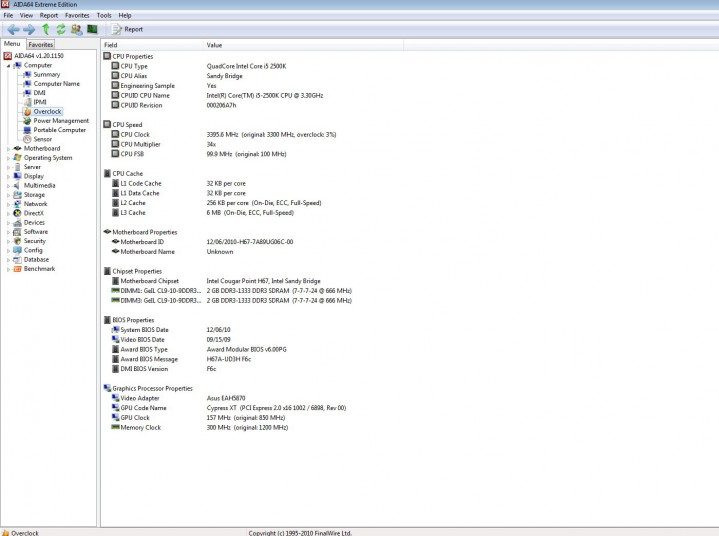Click the Database tree icon
Image resolution: width=719 pixels, height=536 pixels.
click(x=17, y=260)
